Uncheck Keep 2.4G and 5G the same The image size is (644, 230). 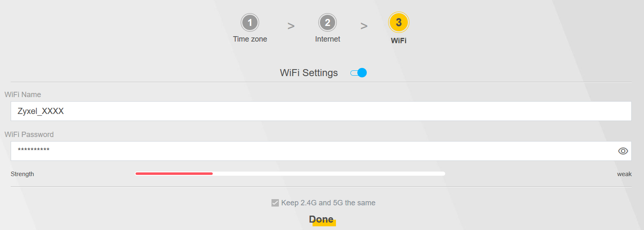(275, 202)
